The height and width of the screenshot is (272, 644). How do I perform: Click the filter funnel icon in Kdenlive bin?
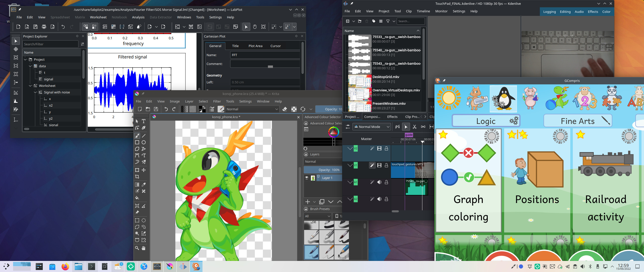click(x=388, y=21)
